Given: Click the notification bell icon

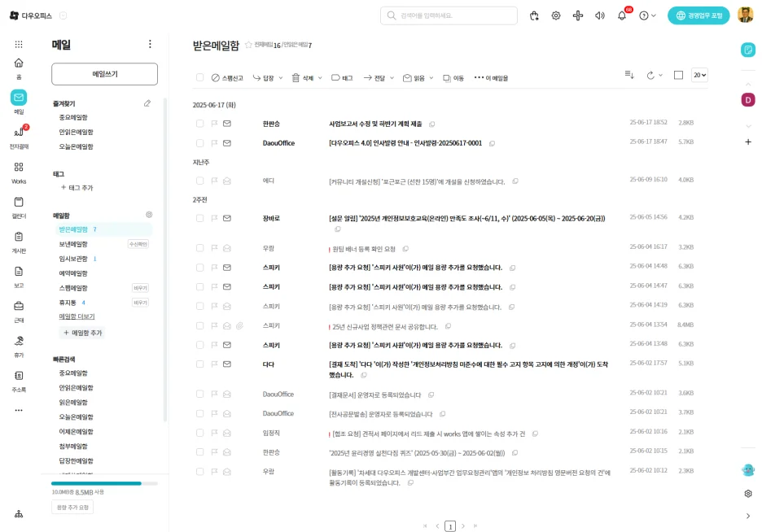Looking at the screenshot, I should click(622, 15).
